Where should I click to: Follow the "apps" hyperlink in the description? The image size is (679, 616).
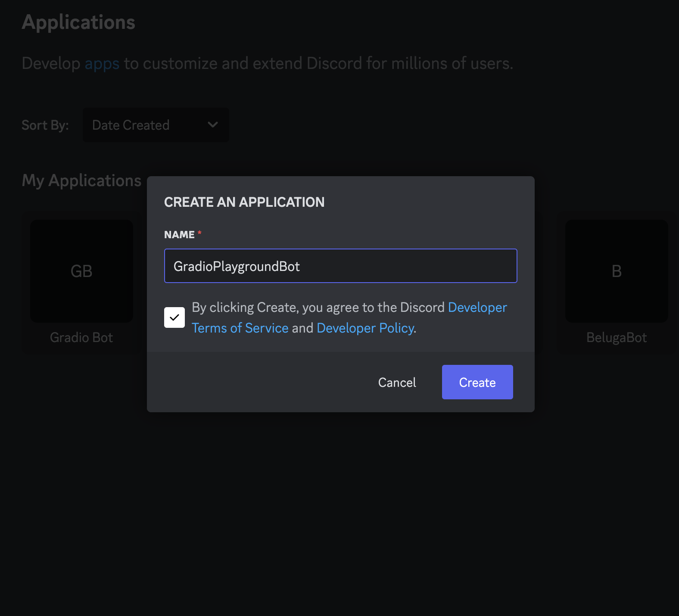click(102, 63)
